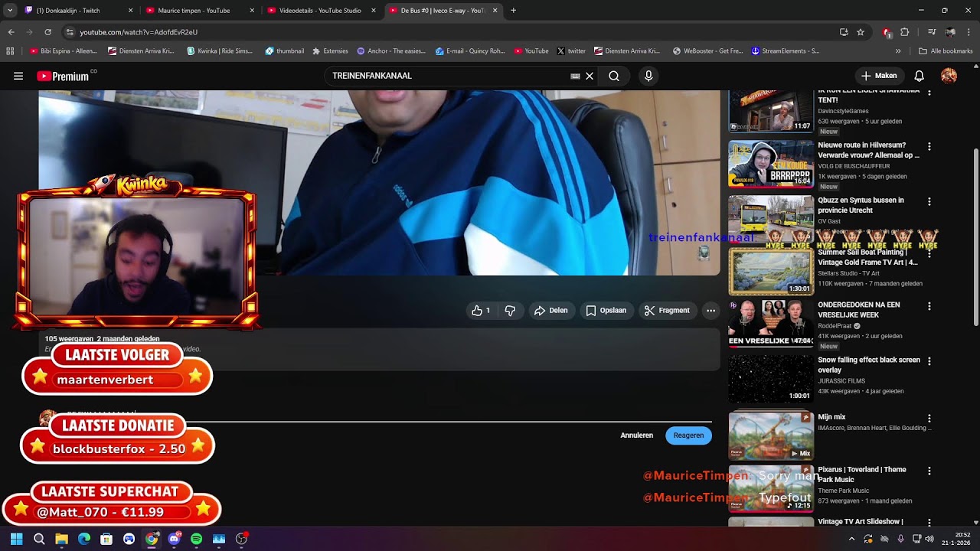Image resolution: width=980 pixels, height=551 pixels.
Task: Open the volume control in system tray
Action: (x=930, y=539)
